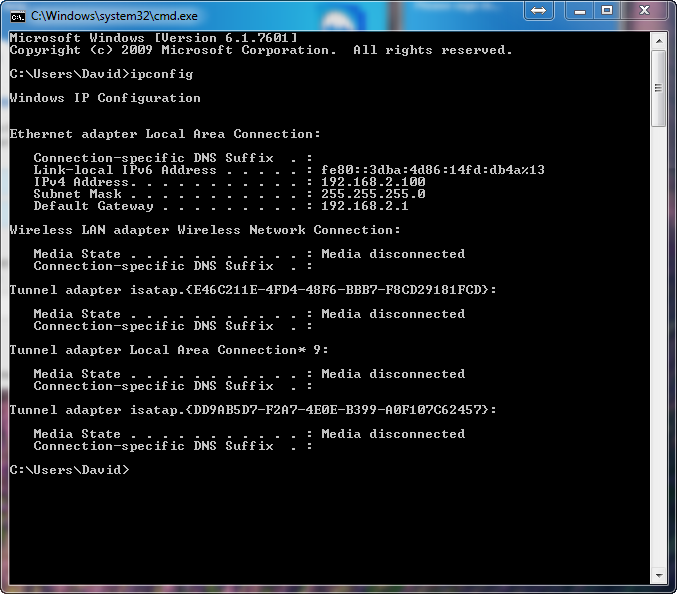Viewport: 677px width, 594px height.
Task: Minimize the cmd.exe window
Action: coord(580,10)
